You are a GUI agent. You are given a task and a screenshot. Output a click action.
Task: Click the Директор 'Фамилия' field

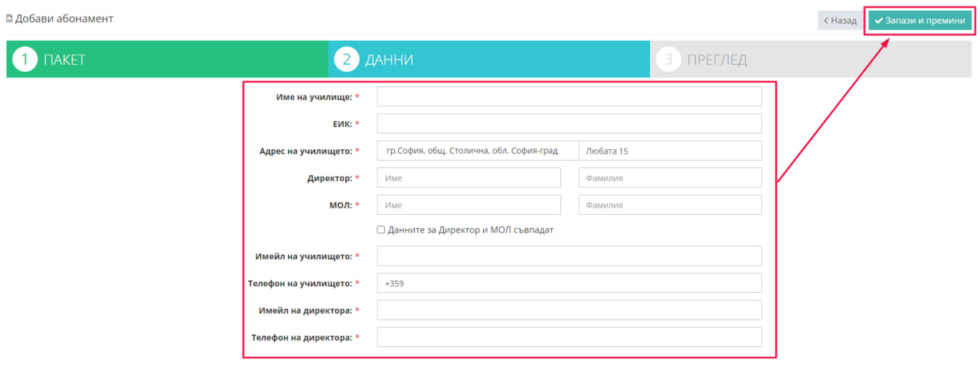point(670,178)
